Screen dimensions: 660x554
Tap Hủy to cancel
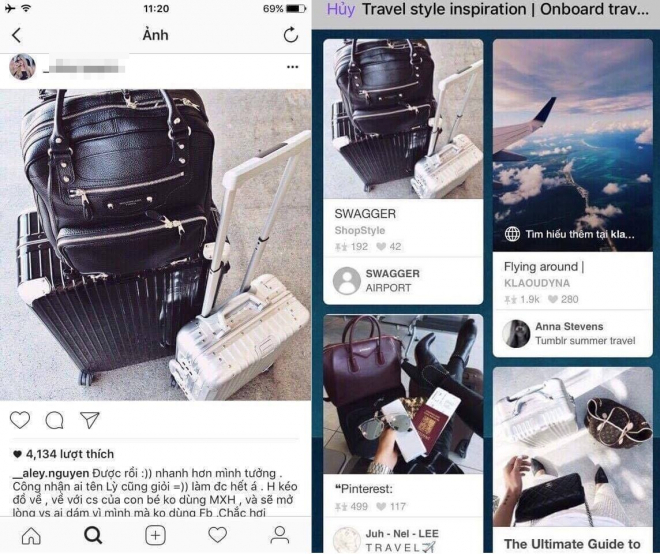[x=341, y=9]
